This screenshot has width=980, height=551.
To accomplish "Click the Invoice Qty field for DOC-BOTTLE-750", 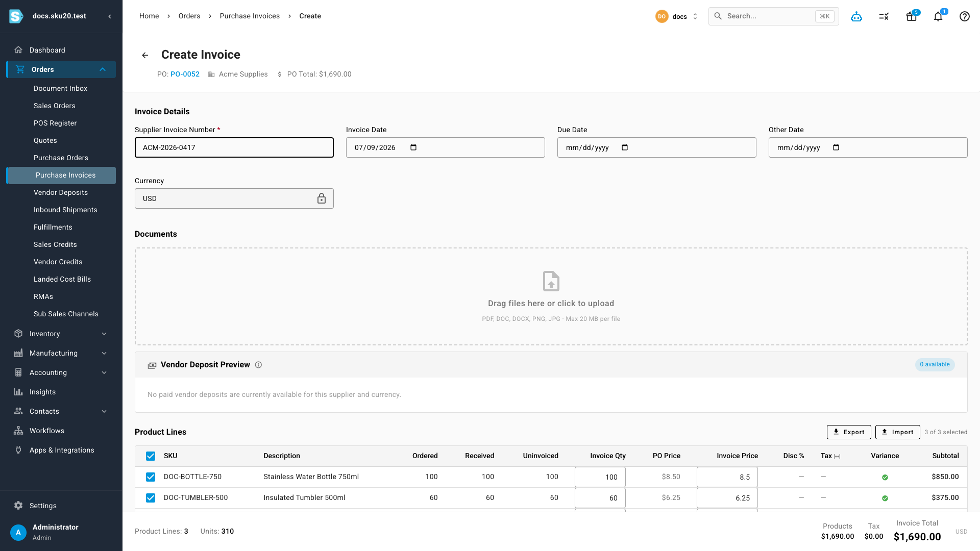I will [600, 477].
